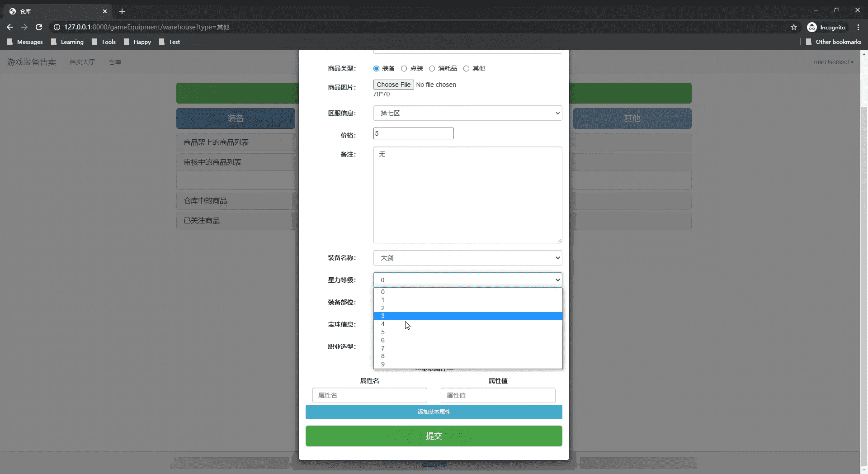Switch to the 其他 category tab
This screenshot has width=868, height=474.
pyautogui.click(x=632, y=118)
